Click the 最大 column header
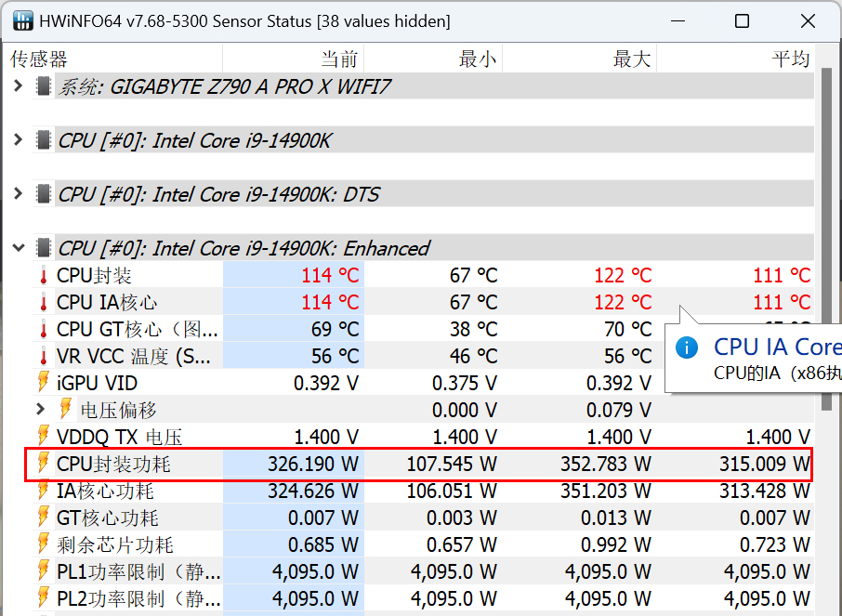Viewport: 842px width, 616px height. tap(632, 59)
